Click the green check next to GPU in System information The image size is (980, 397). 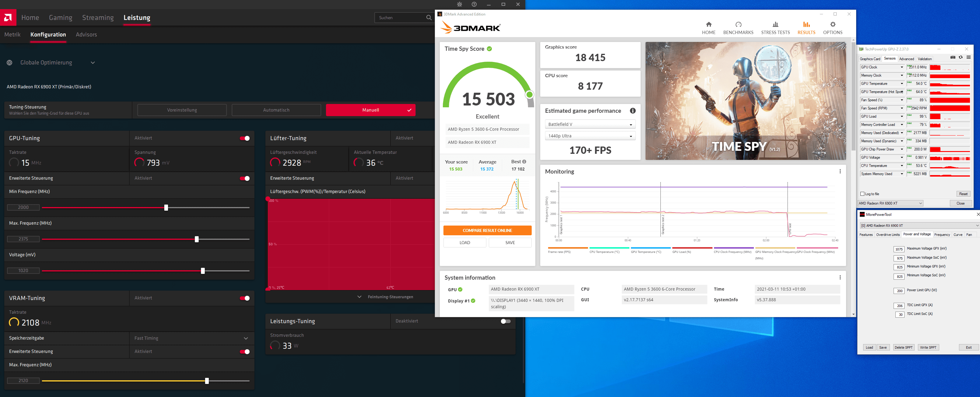pyautogui.click(x=460, y=289)
